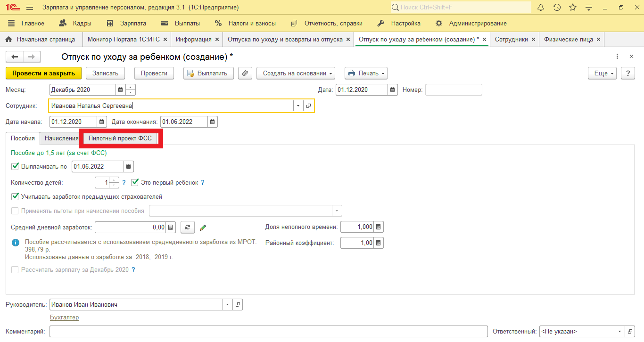The width and height of the screenshot is (644, 342).
Task: Open the Зарплата main menu section
Action: [127, 23]
